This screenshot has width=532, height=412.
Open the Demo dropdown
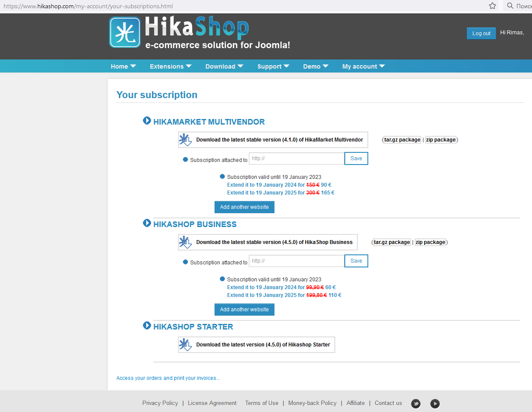[316, 66]
